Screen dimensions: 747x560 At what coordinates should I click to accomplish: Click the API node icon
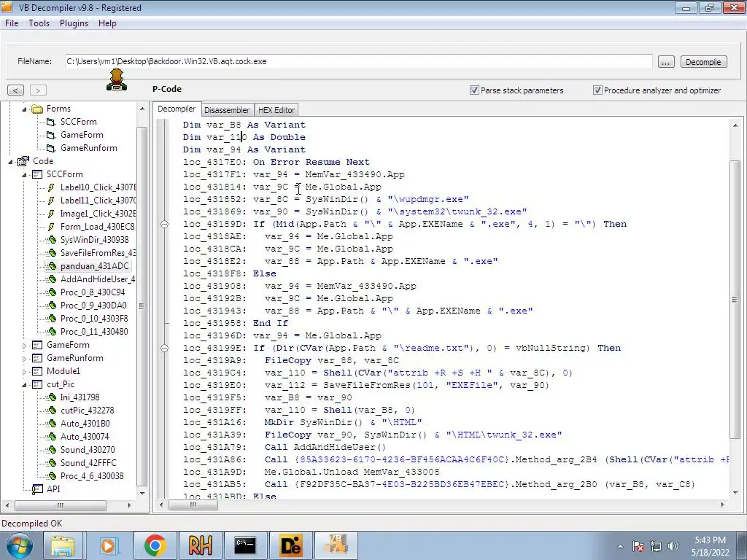[x=37, y=489]
